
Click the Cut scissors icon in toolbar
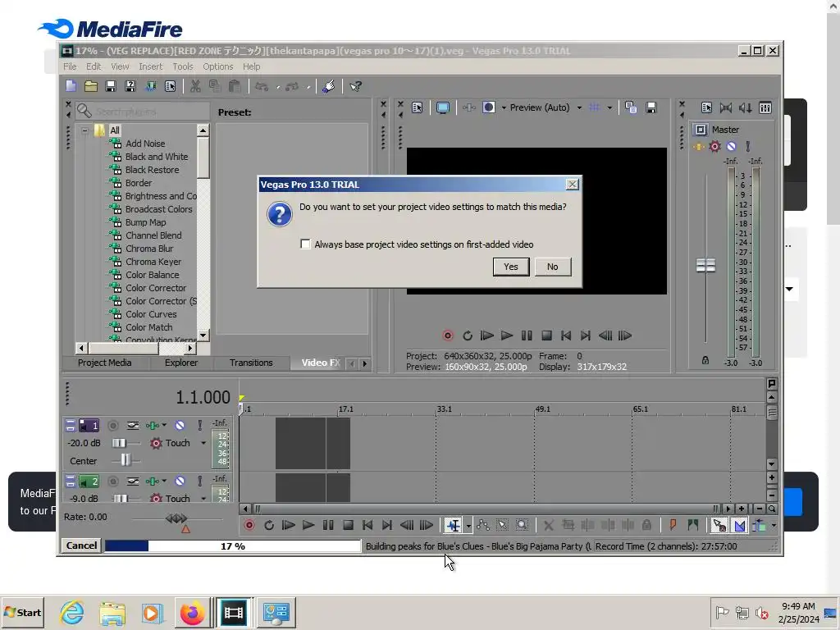tap(195, 86)
